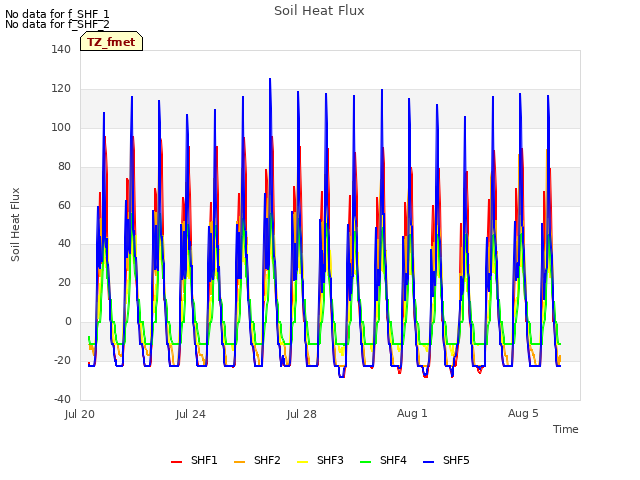This screenshot has width=640, height=480.
Task: Click the 80 y-axis tick label
Action: point(64,166)
